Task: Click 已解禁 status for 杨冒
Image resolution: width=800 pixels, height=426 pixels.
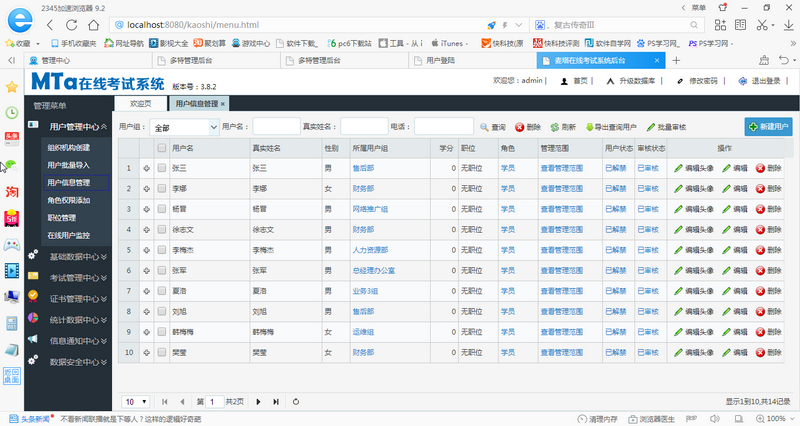Action: (x=615, y=209)
